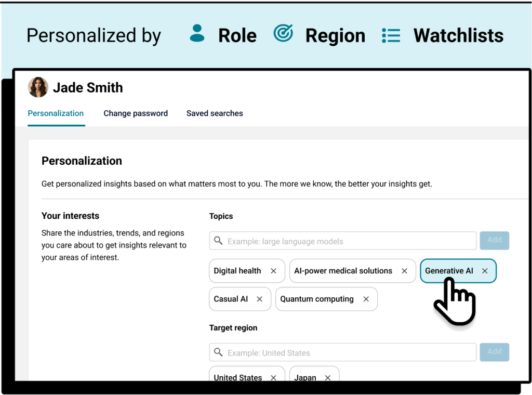Image resolution: width=532 pixels, height=395 pixels.
Task: Click the Role person icon
Action: (x=197, y=34)
